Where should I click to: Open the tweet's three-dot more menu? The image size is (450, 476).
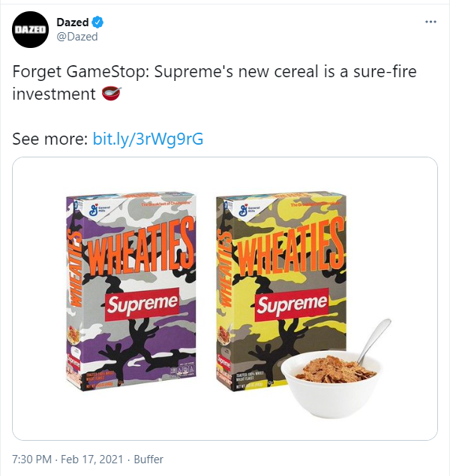(x=430, y=22)
